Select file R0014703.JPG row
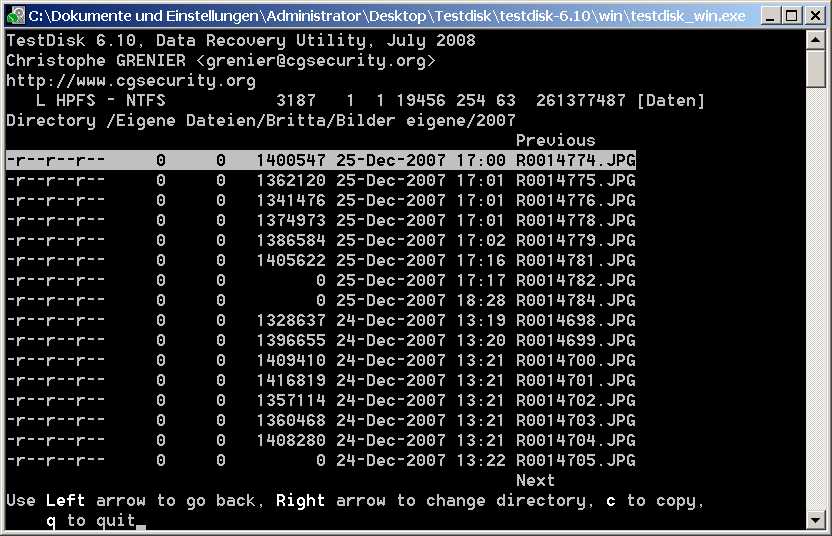This screenshot has height=536, width=832. pos(321,420)
